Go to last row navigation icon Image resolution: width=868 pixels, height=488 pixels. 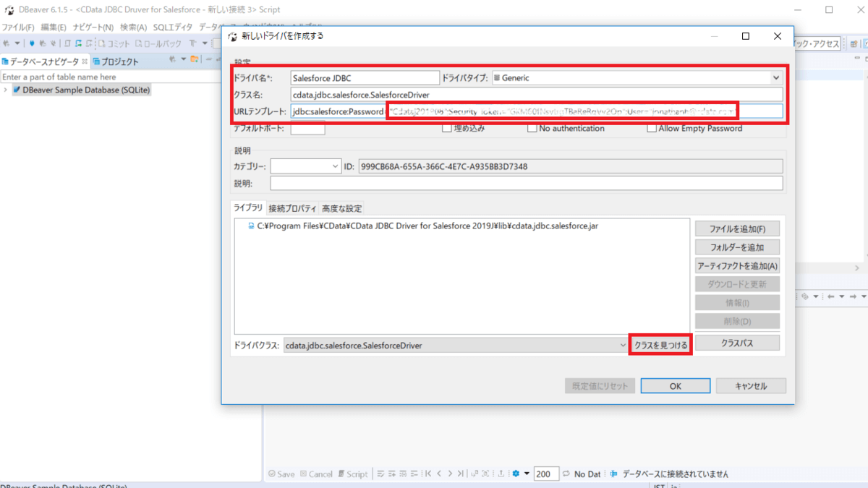(x=461, y=474)
